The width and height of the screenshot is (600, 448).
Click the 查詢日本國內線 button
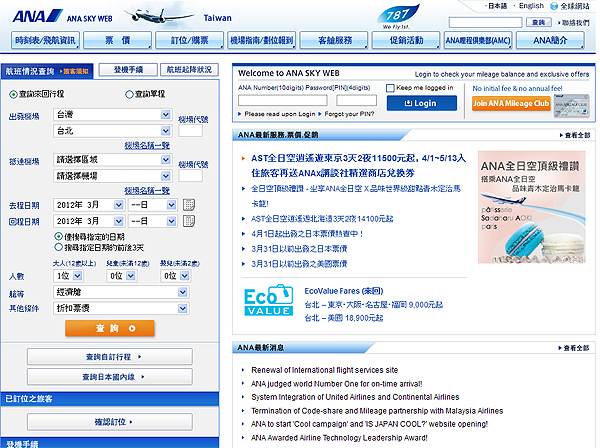(x=110, y=377)
